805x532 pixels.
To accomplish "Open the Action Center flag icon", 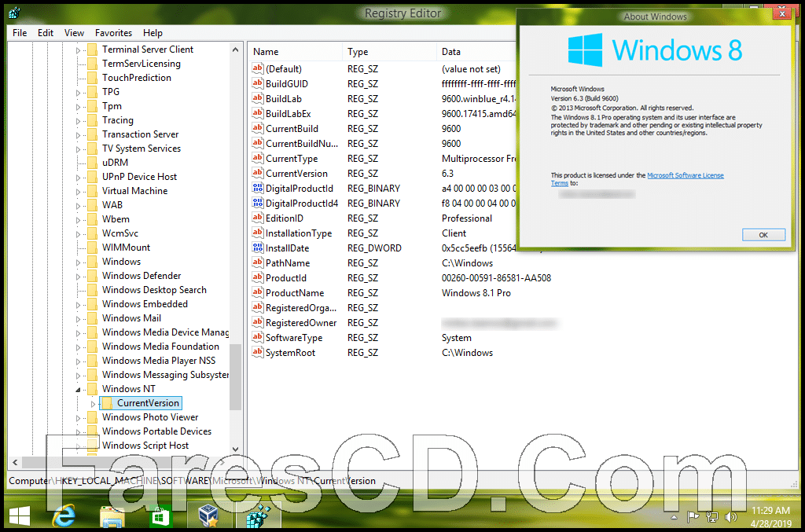I will 693,516.
